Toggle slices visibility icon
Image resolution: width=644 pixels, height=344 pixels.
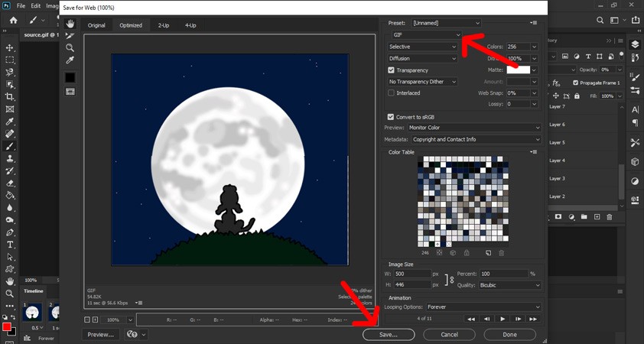70,91
